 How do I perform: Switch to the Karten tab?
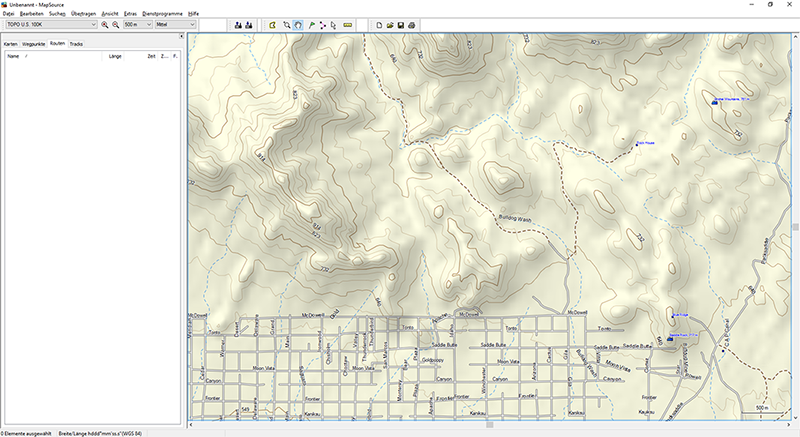point(11,44)
